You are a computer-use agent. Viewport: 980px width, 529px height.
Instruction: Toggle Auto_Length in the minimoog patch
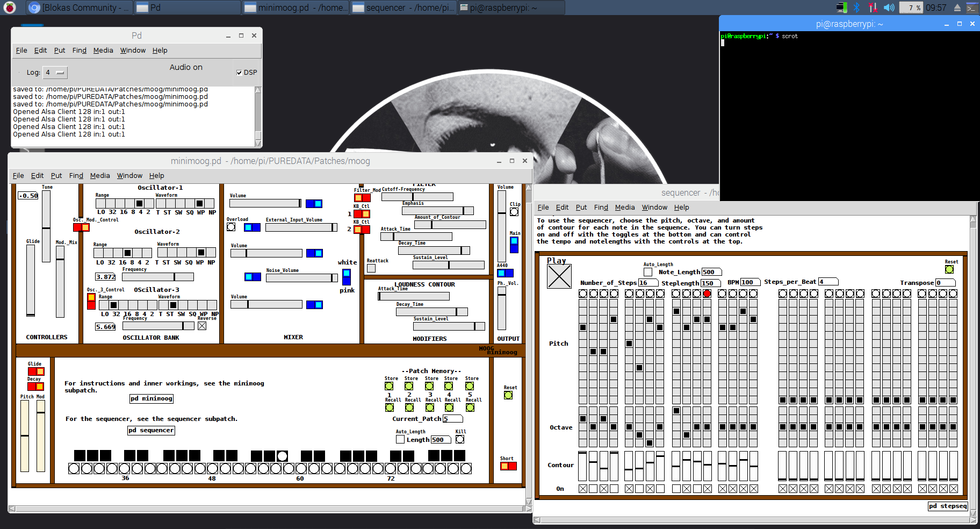[x=400, y=439]
